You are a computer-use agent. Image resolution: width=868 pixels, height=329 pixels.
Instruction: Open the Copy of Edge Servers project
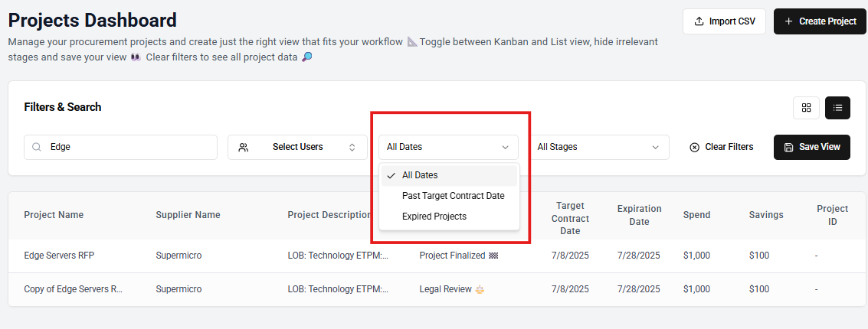pos(73,289)
